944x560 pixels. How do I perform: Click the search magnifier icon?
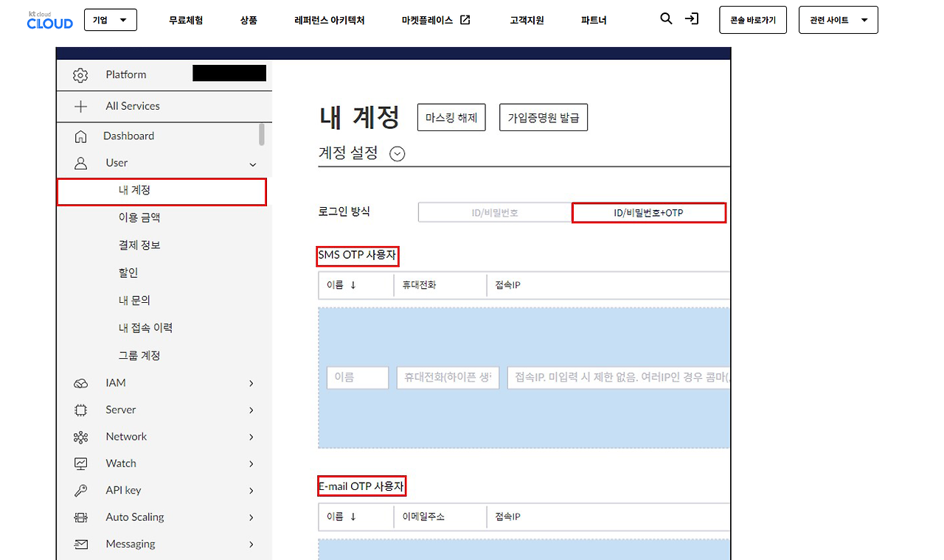tap(666, 19)
